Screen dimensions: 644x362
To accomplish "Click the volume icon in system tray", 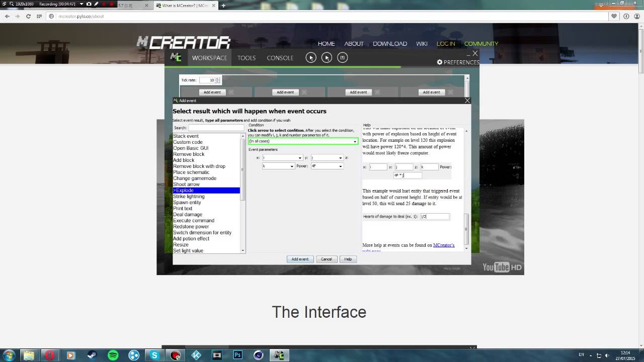I will 607,355.
